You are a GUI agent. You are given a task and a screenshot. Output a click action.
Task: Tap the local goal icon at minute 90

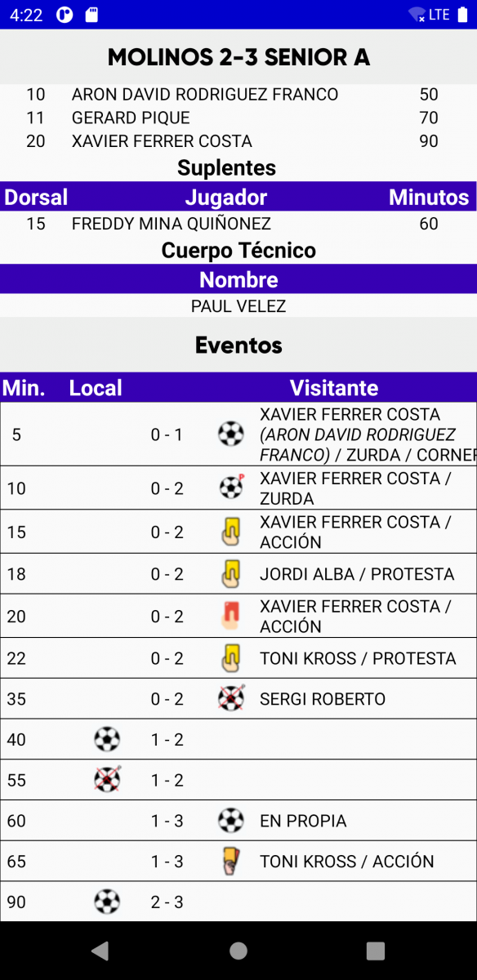(x=107, y=902)
